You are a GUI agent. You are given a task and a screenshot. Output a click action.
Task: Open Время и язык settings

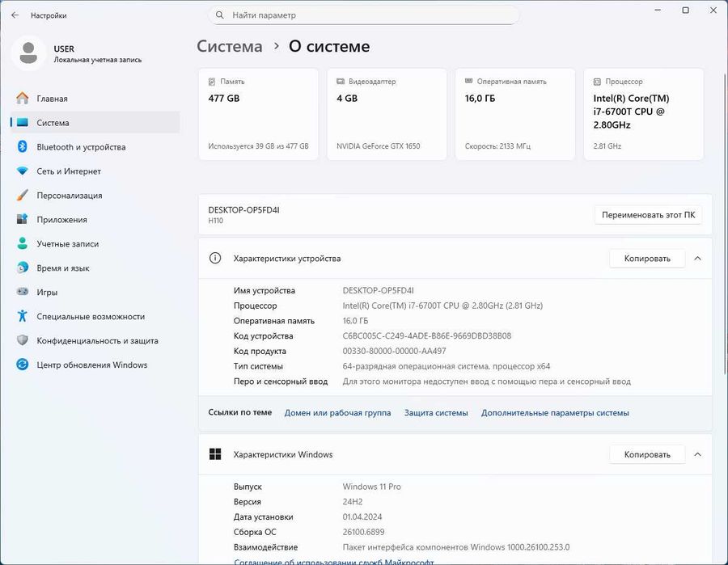(x=95, y=268)
